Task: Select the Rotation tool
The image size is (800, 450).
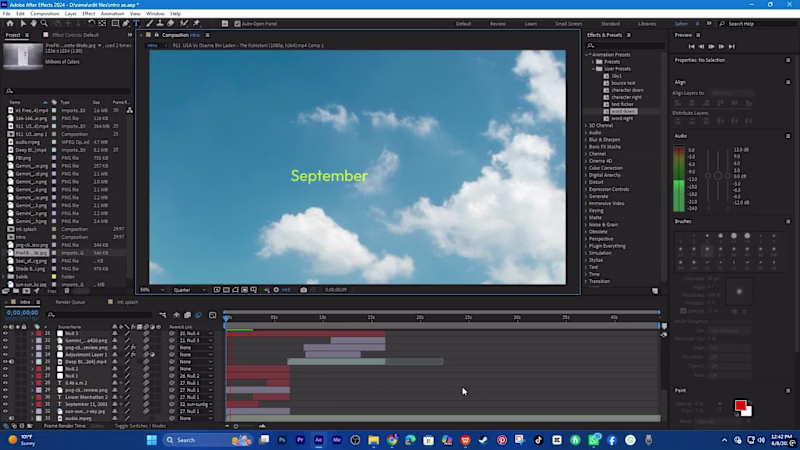Action: coord(91,23)
